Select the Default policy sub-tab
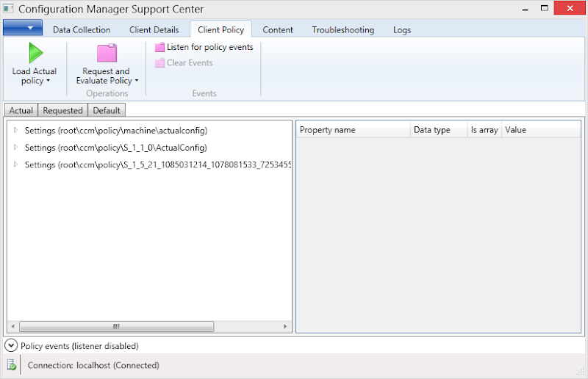588x379 pixels. pos(107,111)
